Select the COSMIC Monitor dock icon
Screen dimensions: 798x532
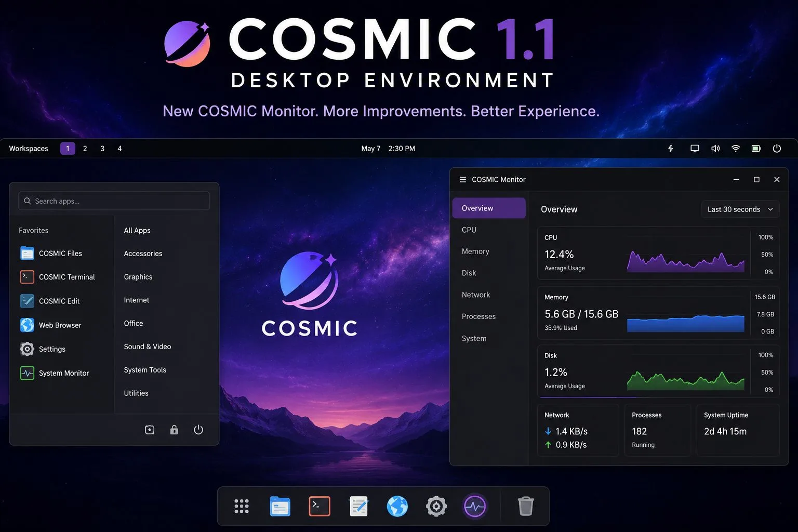(x=475, y=506)
